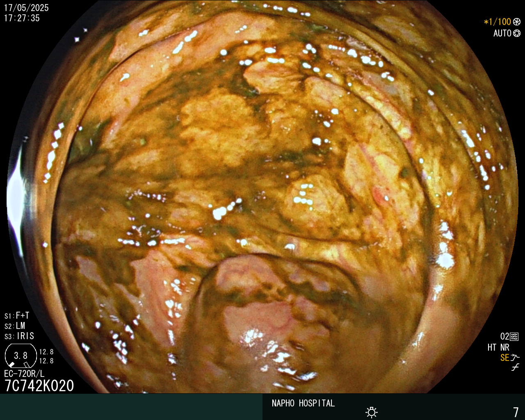Click the SE structure enhancement curve icon

click(x=515, y=358)
